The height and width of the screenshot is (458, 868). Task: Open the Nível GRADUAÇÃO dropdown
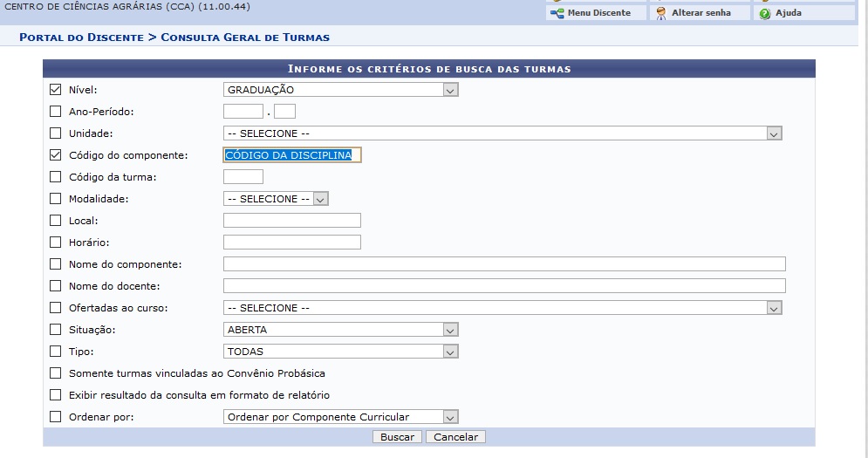coord(340,90)
